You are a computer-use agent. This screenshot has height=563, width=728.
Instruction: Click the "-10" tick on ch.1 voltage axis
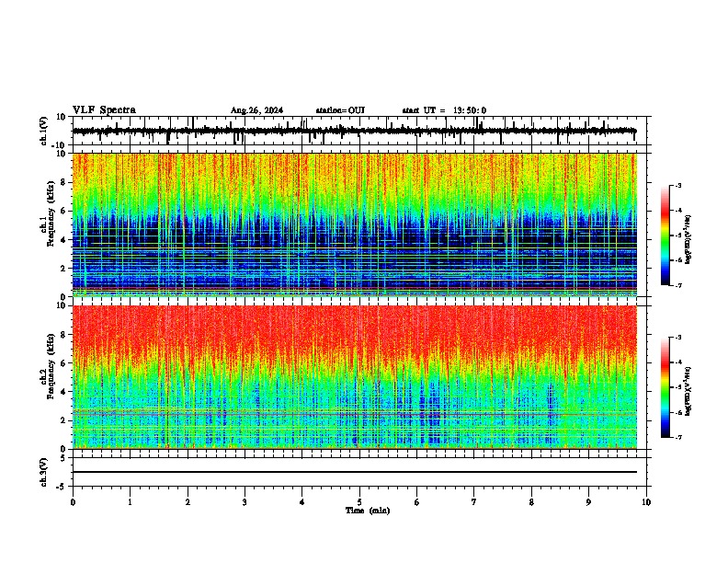tap(60, 145)
